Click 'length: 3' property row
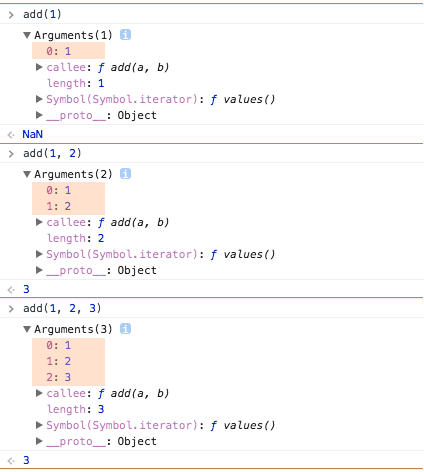 tap(76, 409)
